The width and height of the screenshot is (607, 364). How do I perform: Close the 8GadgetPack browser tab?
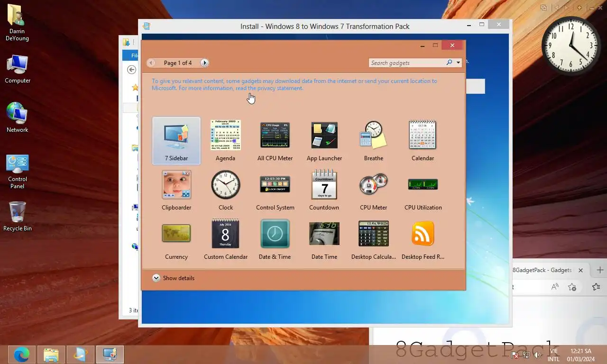point(580,270)
